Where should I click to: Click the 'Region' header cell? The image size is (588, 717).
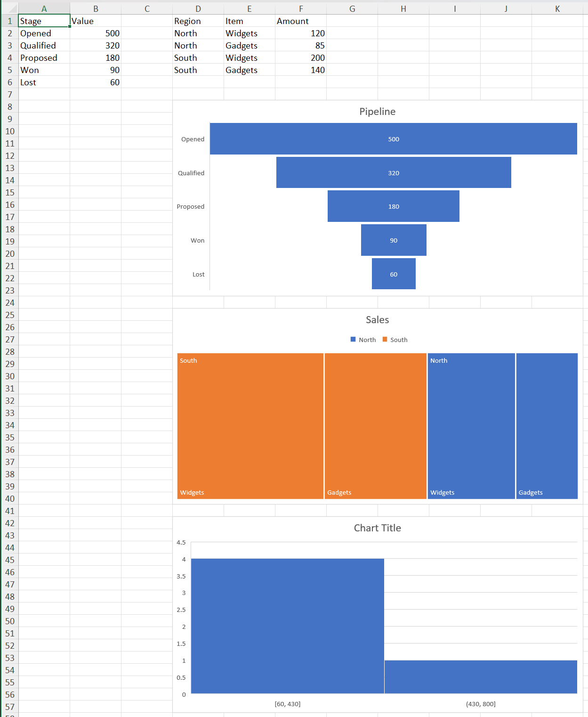[x=198, y=21]
